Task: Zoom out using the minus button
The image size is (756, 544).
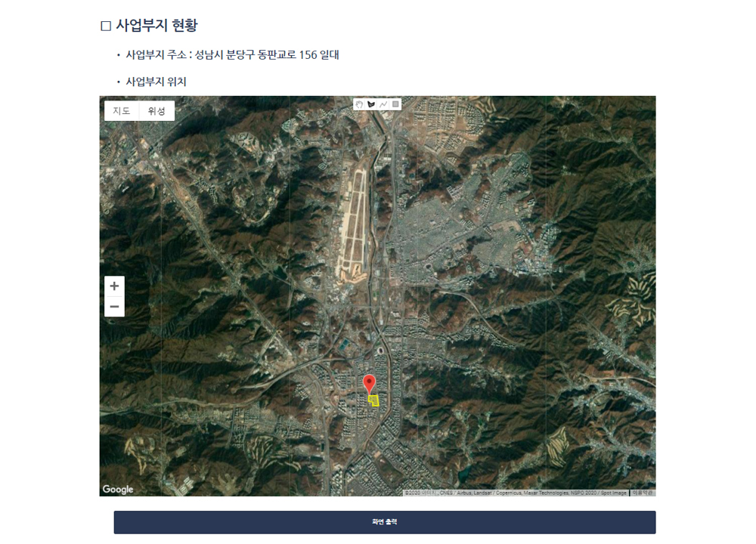Action: 114,307
